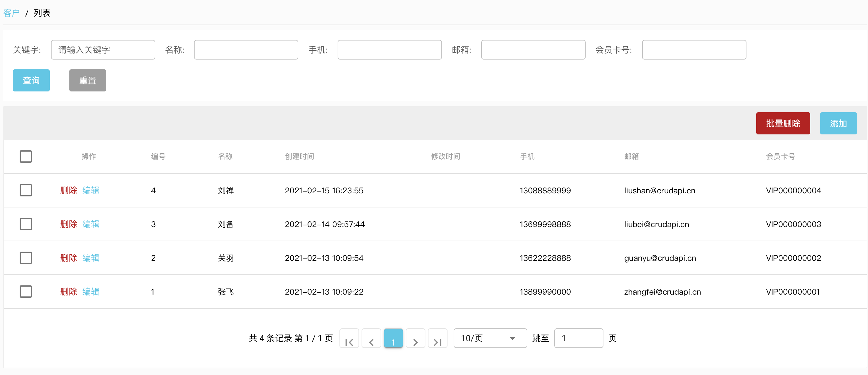Click the red 批量删除 button

(783, 123)
